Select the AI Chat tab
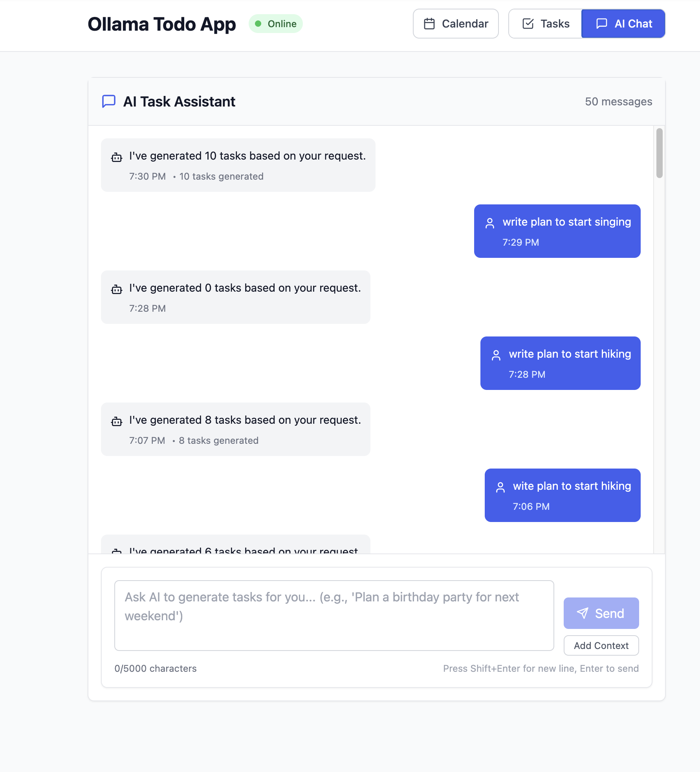Viewport: 700px width, 772px height. point(623,24)
